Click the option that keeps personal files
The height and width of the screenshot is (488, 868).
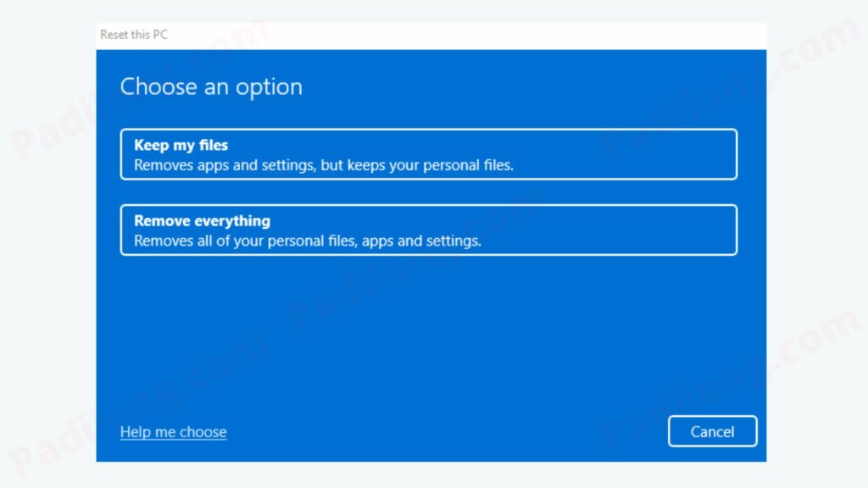[x=428, y=154]
